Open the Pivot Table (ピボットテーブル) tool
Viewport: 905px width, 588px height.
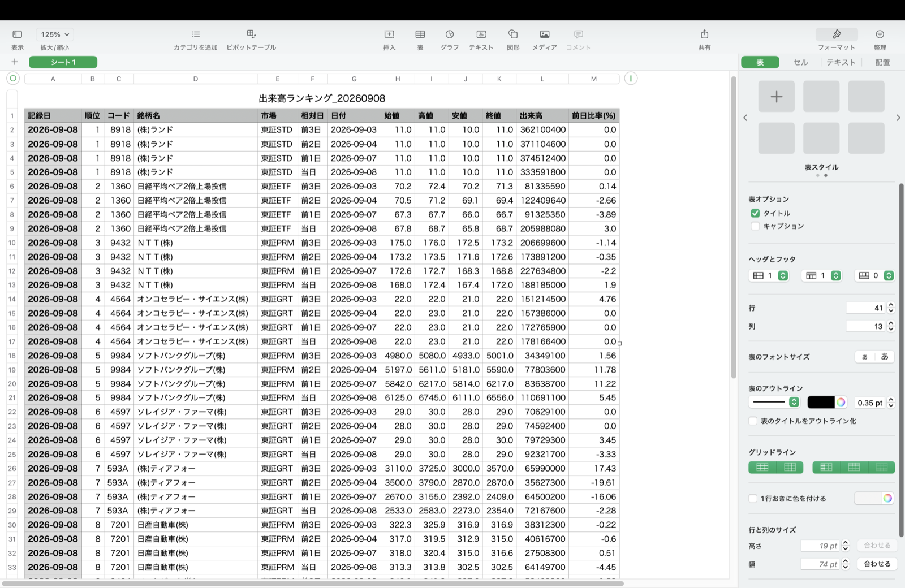[251, 34]
